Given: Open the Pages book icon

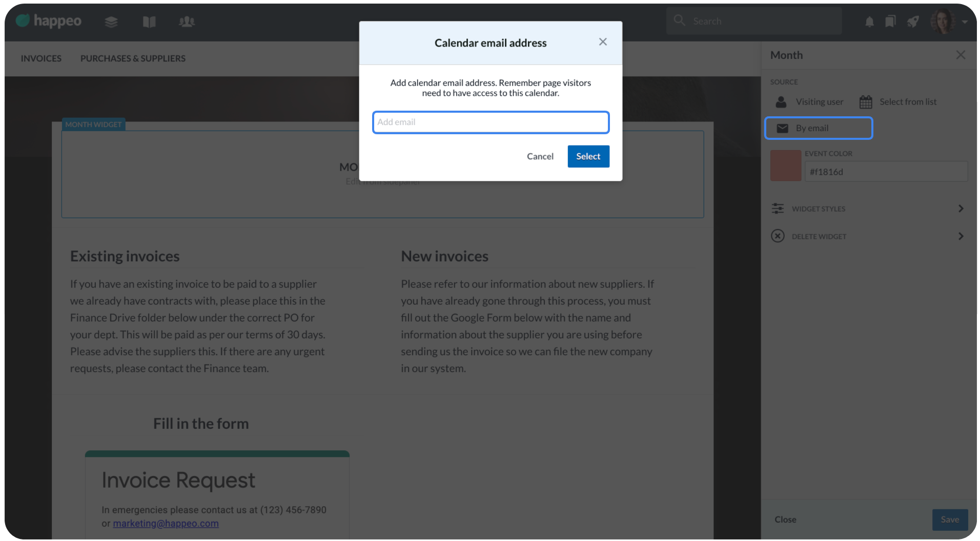Looking at the screenshot, I should [149, 22].
